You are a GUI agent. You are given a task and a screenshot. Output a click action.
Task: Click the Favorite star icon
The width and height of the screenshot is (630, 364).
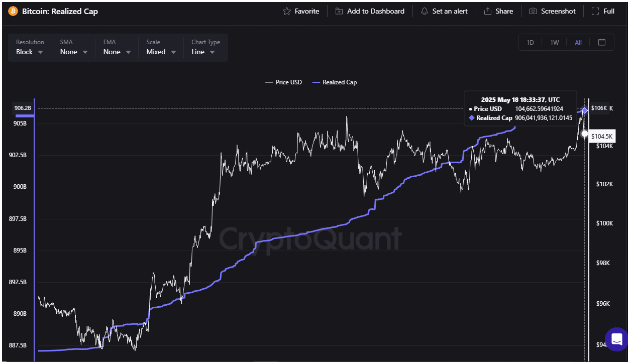(287, 11)
